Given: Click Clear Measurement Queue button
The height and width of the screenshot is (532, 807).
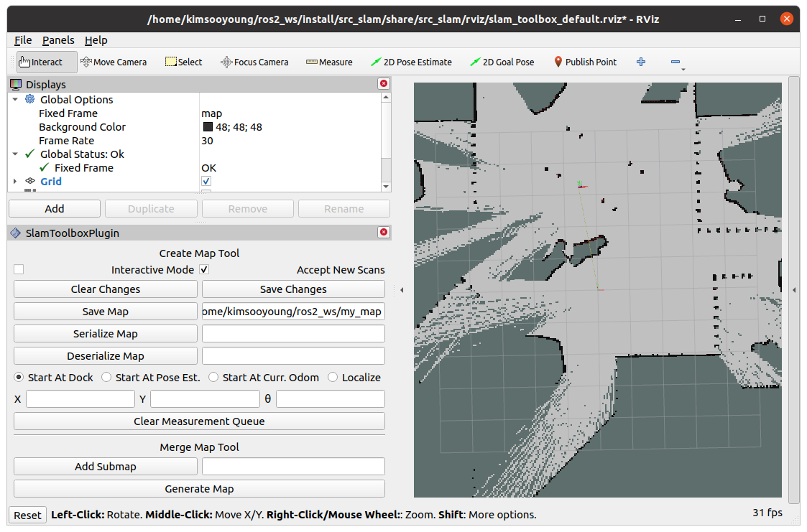Looking at the screenshot, I should point(199,421).
